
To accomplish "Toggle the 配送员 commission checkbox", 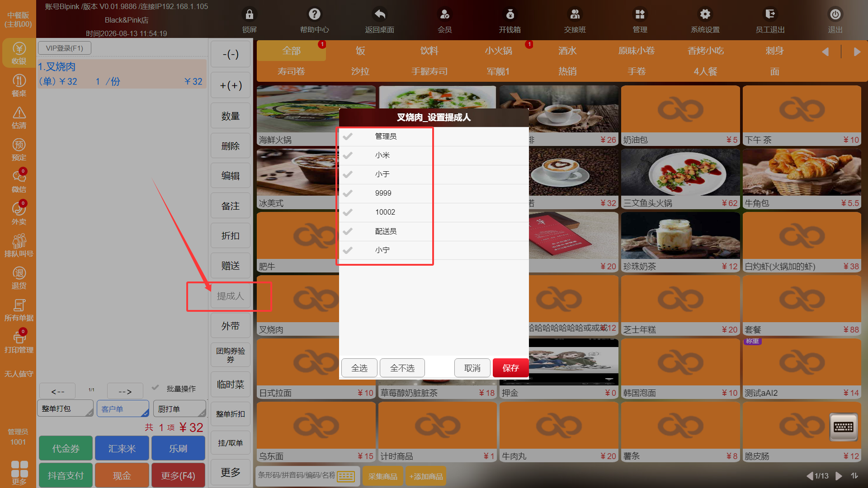I will click(x=348, y=231).
